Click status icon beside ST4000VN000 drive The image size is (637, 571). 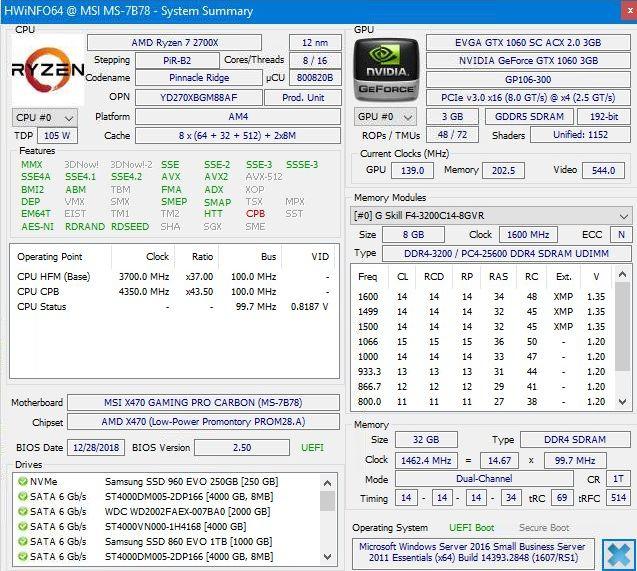coord(21,527)
